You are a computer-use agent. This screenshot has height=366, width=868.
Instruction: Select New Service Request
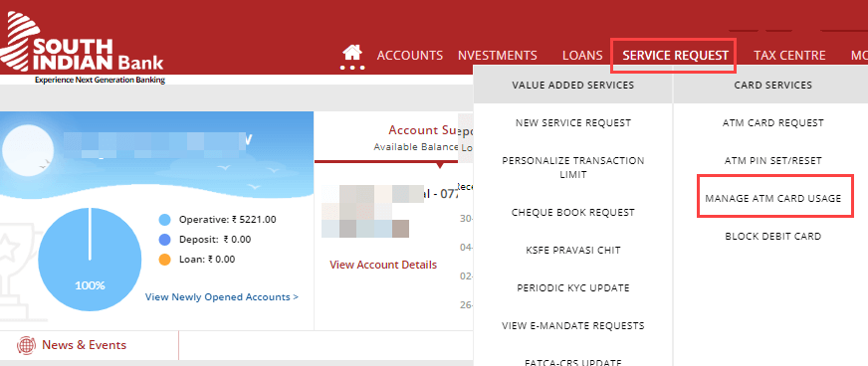(x=573, y=122)
